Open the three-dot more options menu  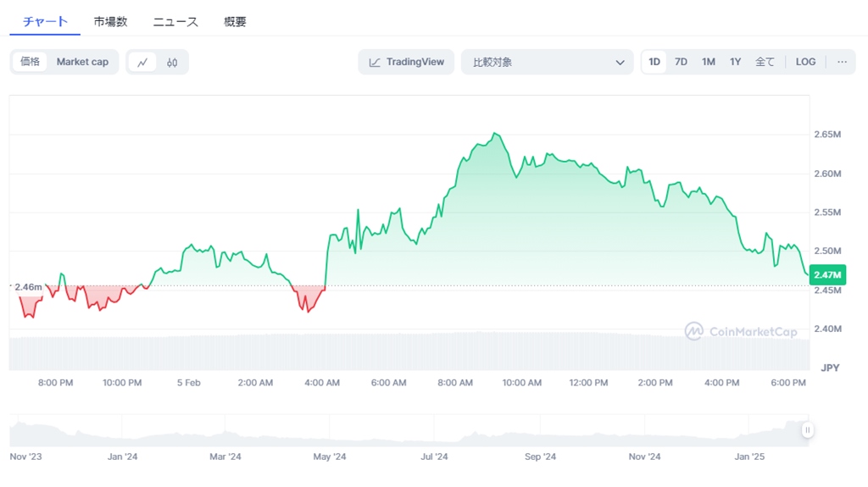coord(842,62)
